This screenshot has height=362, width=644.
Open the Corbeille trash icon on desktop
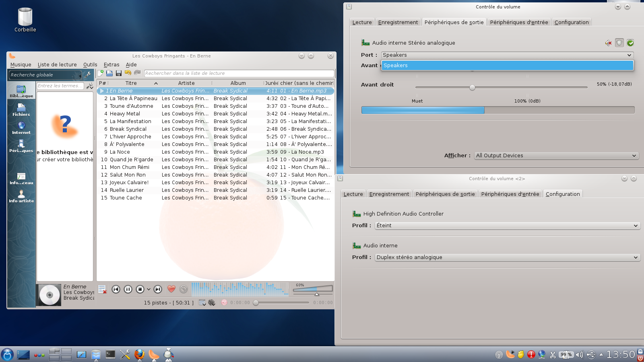pos(25,20)
